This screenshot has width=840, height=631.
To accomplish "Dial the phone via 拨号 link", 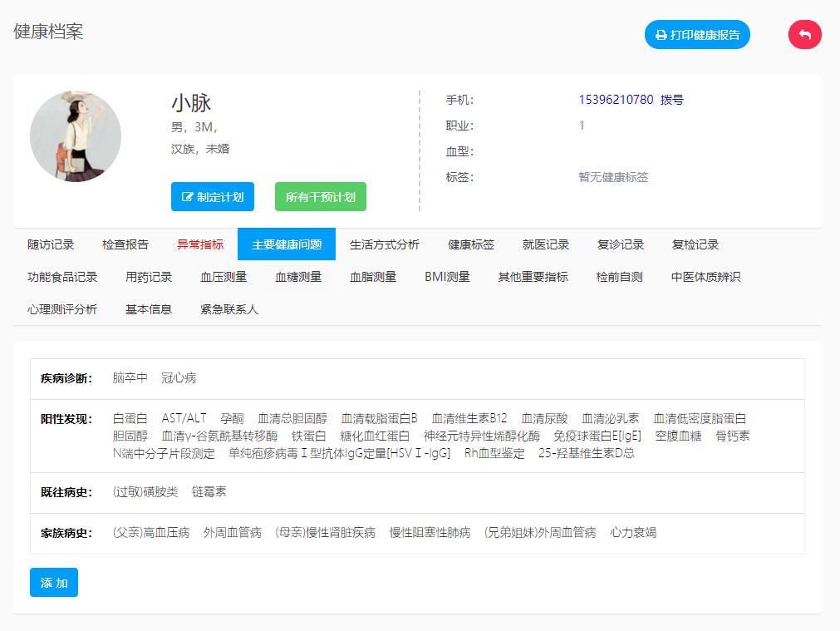I will (672, 100).
